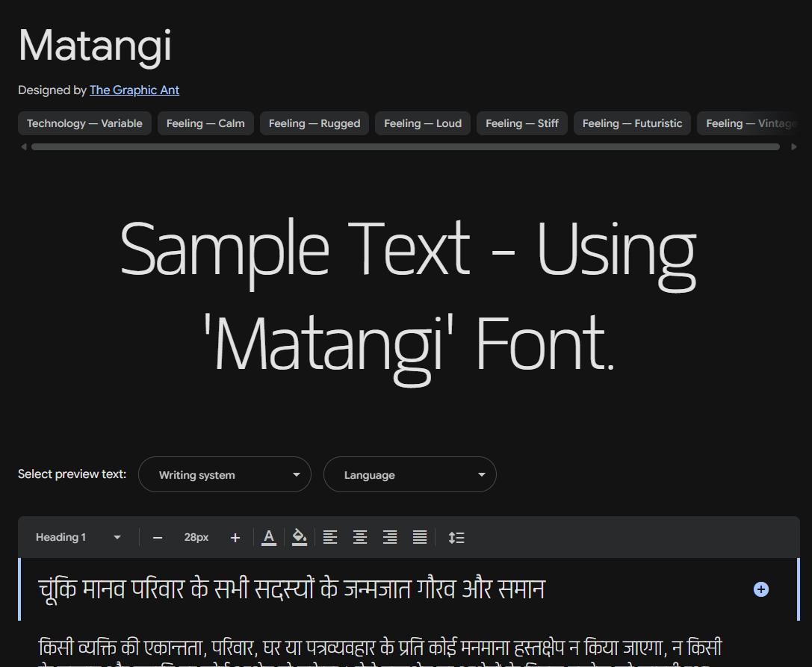Select the Technology — Variable tag
The width and height of the screenshot is (812, 667).
pos(84,123)
